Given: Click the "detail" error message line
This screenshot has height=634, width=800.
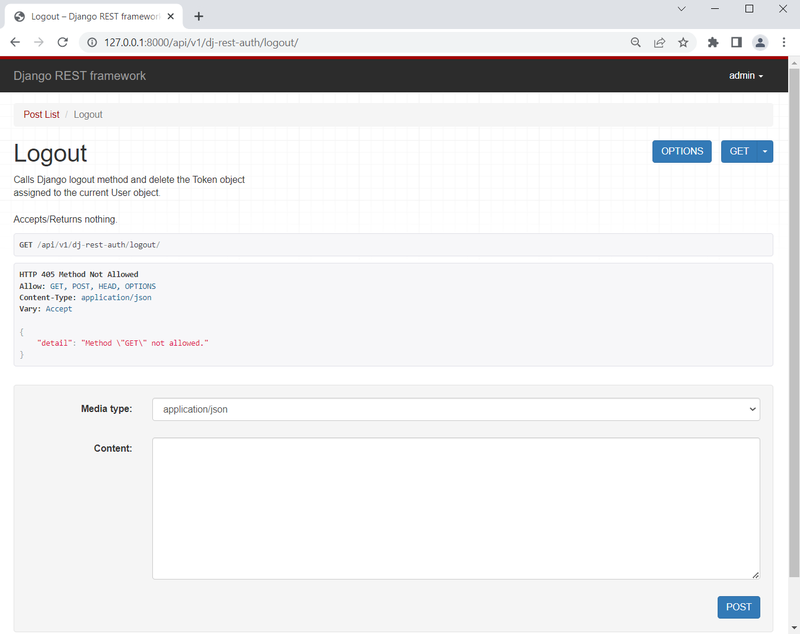Looking at the screenshot, I should (x=122, y=343).
